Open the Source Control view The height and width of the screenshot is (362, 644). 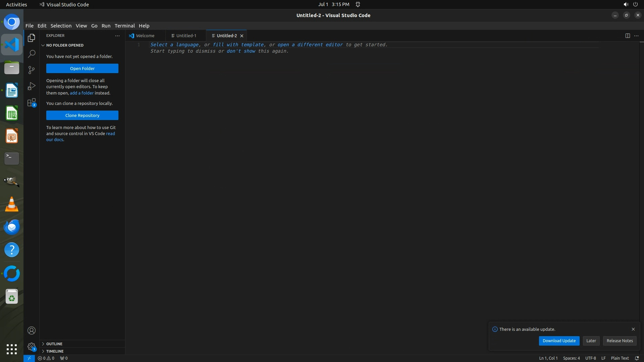(32, 70)
